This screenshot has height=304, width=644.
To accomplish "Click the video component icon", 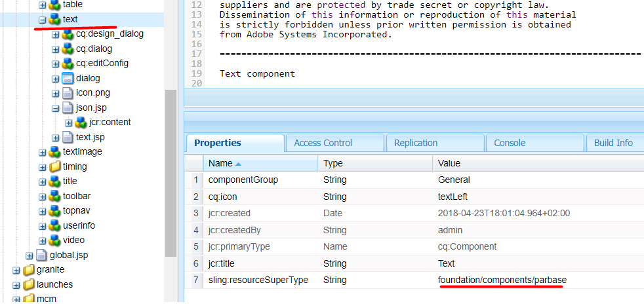I will coord(54,240).
